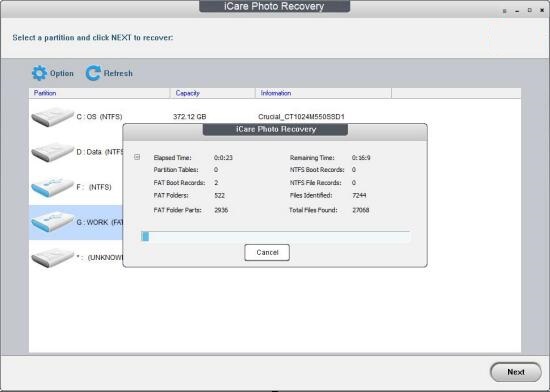Click the 372.12 GB capacity value
This screenshot has height=392, width=550.
coord(189,117)
